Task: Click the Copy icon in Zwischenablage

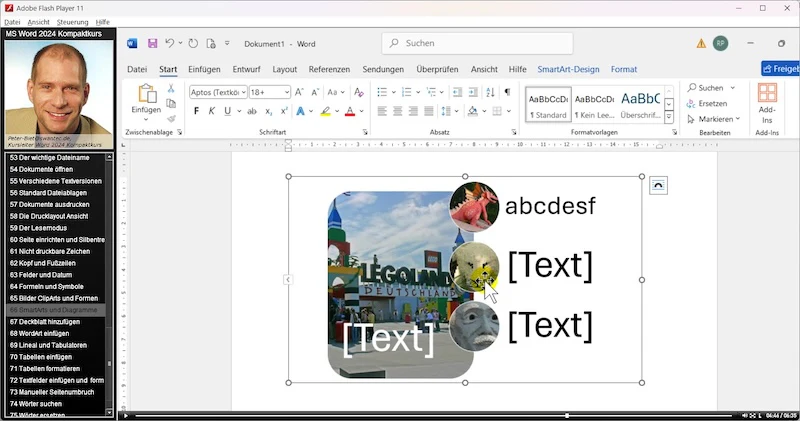Action: coord(171,104)
